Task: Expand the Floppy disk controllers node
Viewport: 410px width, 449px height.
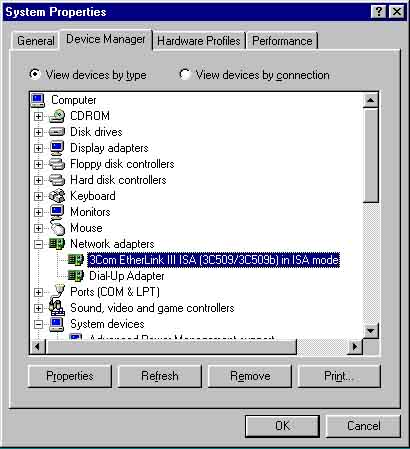Action: 38,164
